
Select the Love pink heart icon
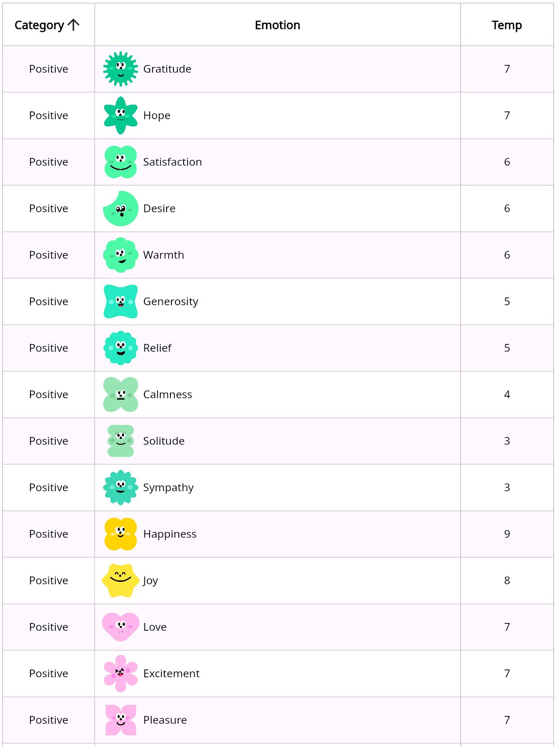(x=121, y=627)
